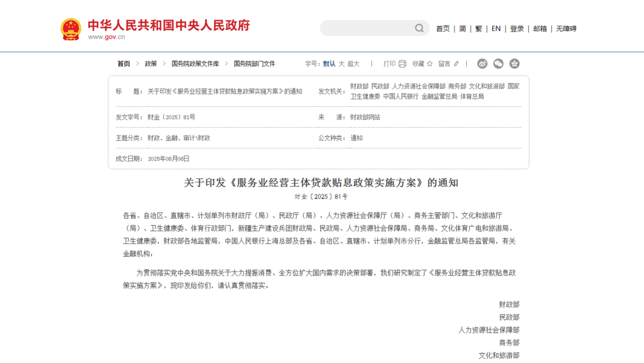Click 财金〔2025〕81号 under the headline
The image size is (644, 363).
click(321, 196)
